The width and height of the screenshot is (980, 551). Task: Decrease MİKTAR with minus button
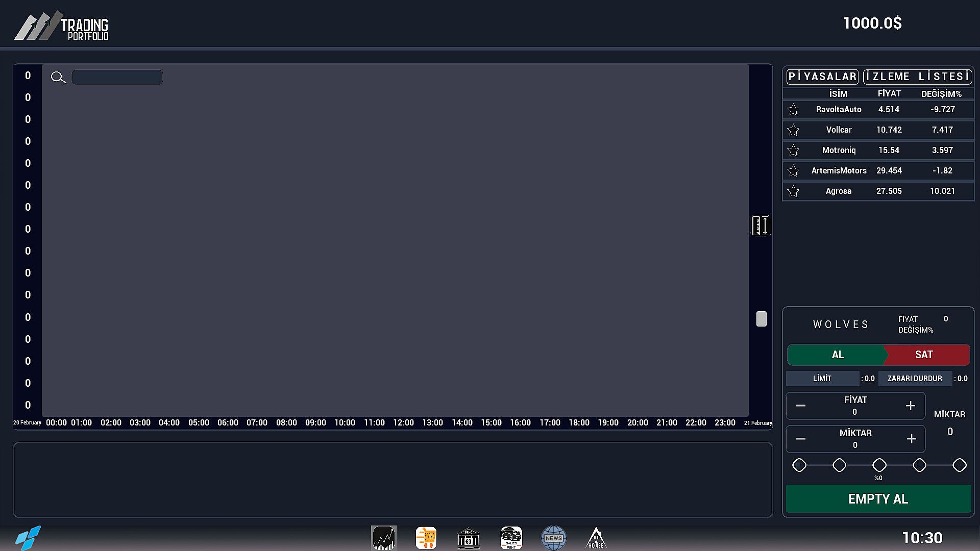click(x=801, y=439)
